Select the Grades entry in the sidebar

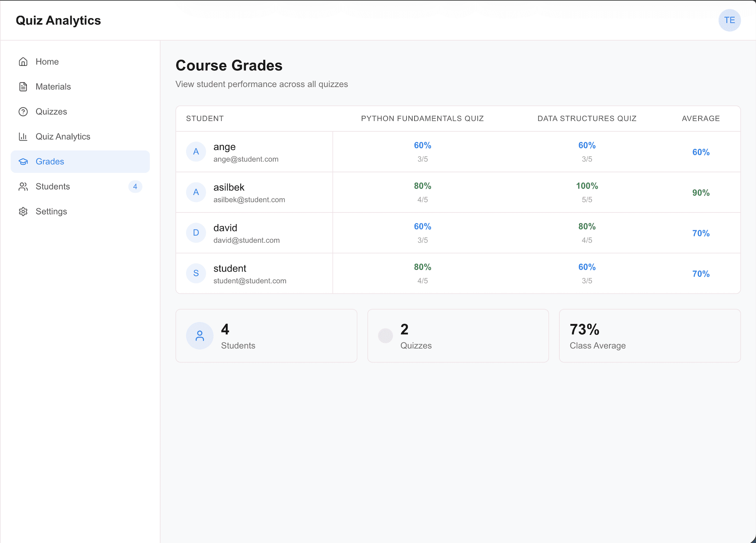pyautogui.click(x=50, y=161)
